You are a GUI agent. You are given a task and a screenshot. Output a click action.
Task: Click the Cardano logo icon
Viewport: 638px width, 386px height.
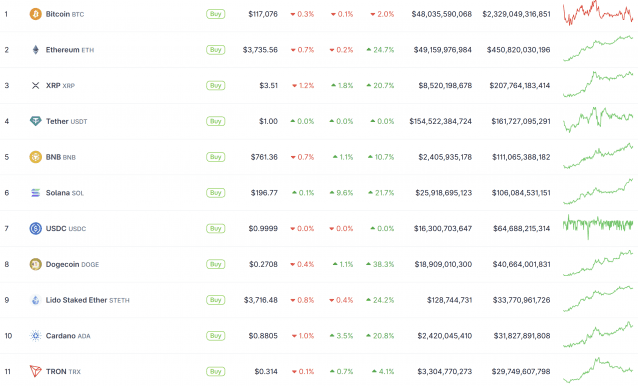[35, 336]
